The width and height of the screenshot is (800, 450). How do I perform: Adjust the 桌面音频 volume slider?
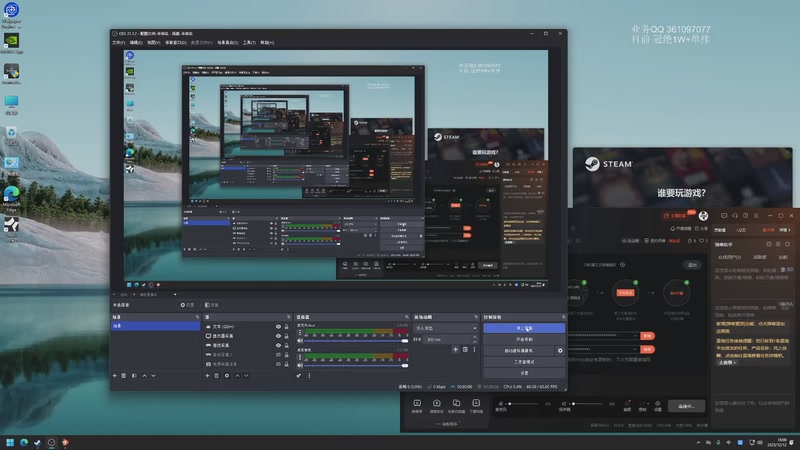356,365
